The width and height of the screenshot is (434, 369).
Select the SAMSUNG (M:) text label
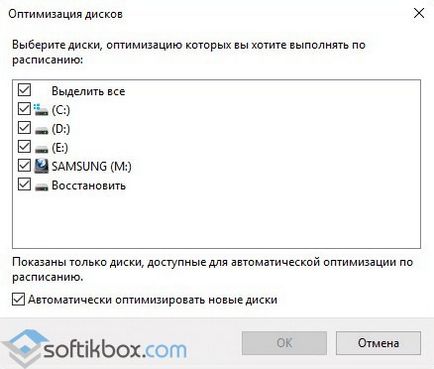(91, 166)
